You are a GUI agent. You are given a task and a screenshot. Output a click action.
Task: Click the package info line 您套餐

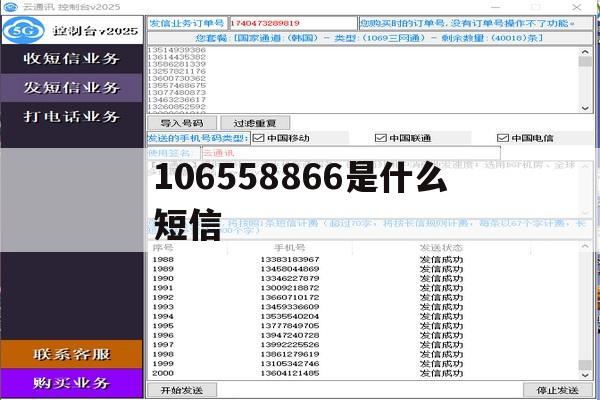[x=370, y=38]
